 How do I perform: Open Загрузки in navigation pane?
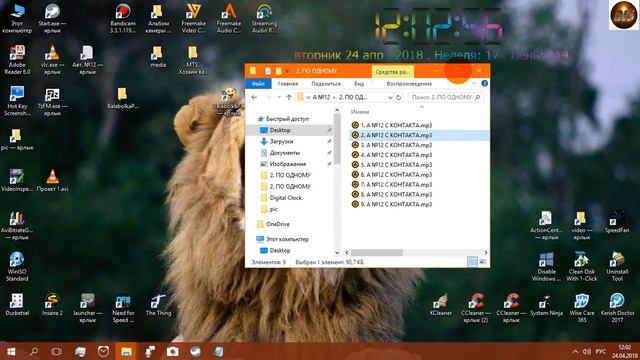pos(281,141)
